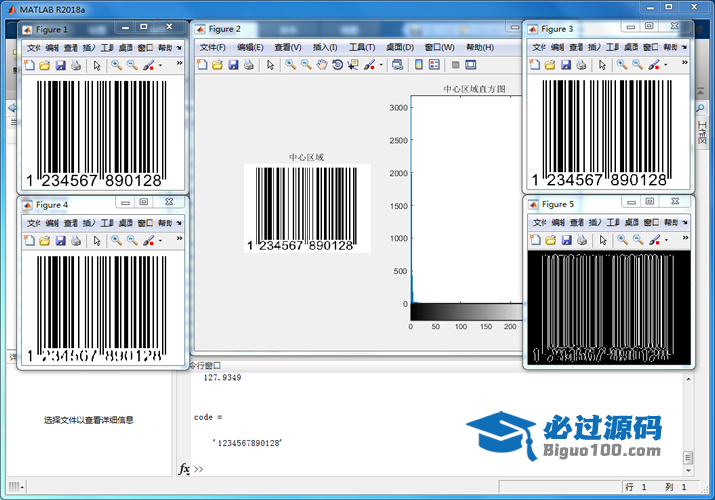Toggle Insert Colorbar in Figure 2 toolbar
This screenshot has height=500, width=715.
click(418, 65)
